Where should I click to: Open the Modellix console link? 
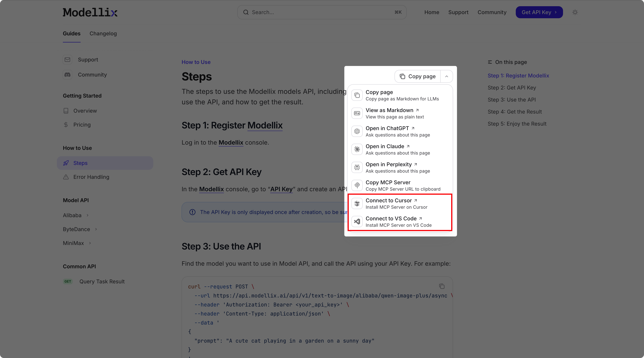click(x=230, y=142)
